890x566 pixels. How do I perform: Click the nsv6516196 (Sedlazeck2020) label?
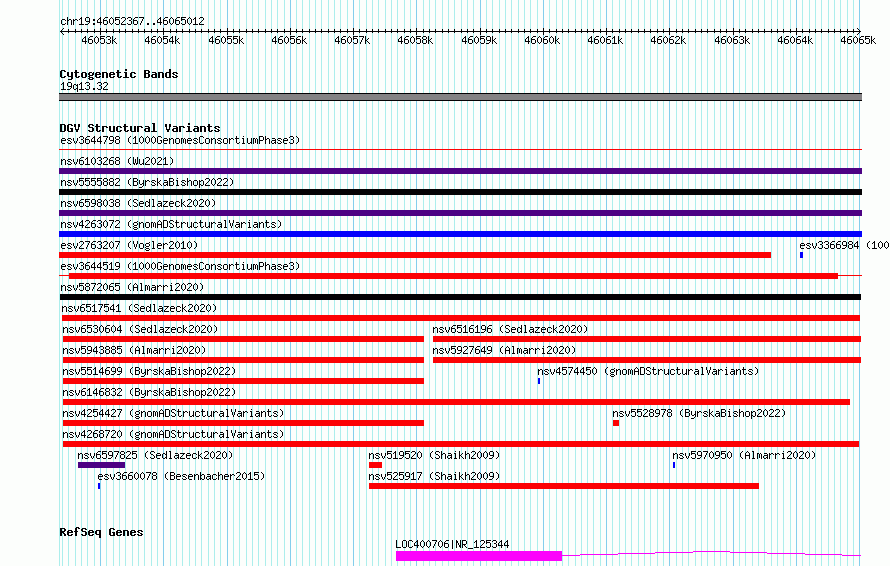(510, 329)
